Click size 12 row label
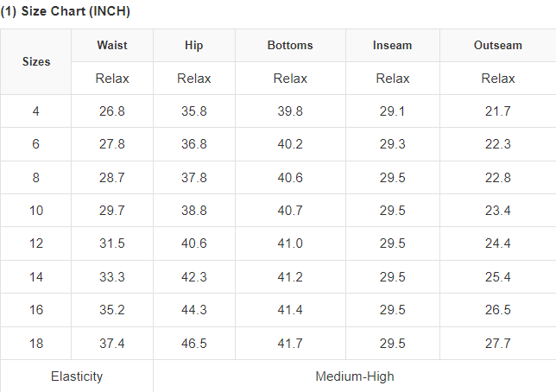 36,243
